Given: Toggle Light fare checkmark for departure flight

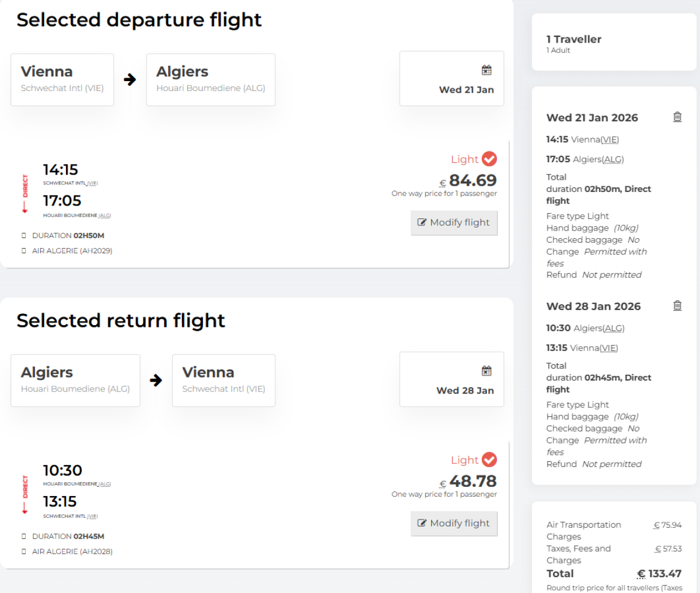Looking at the screenshot, I should [x=489, y=159].
